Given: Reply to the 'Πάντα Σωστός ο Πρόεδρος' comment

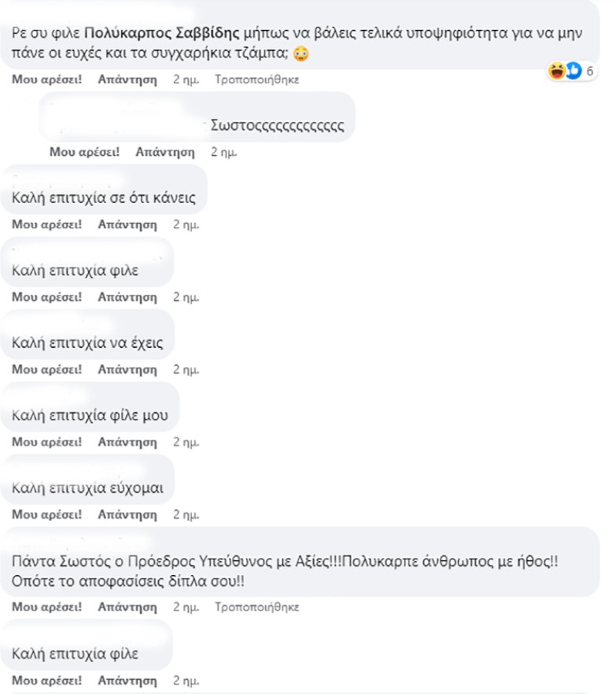Looking at the screenshot, I should coord(127,607).
